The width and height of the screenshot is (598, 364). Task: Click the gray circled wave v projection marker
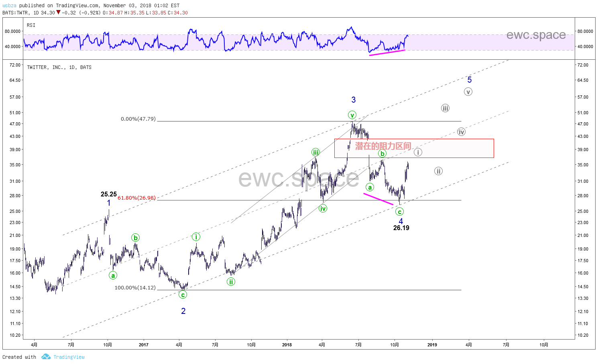pos(468,92)
